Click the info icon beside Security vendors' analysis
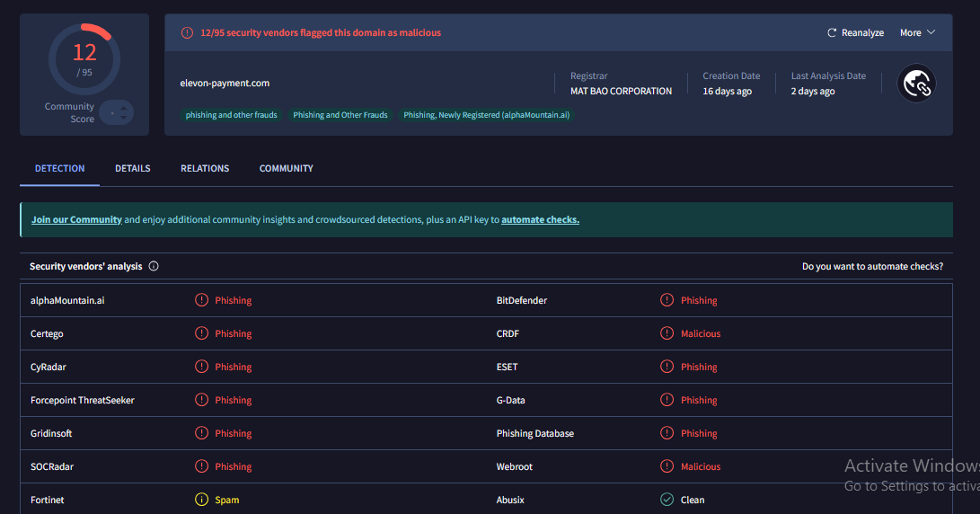Screen dimensions: 980x514 154,266
